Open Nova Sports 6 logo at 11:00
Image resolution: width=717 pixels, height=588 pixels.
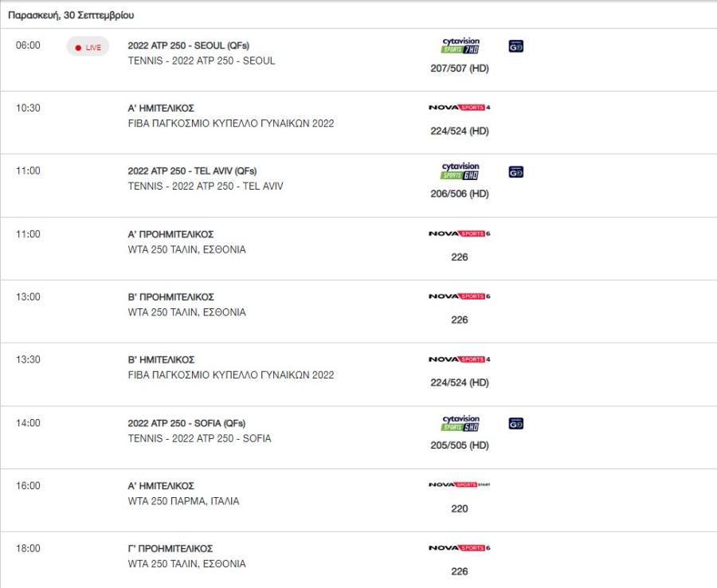coord(459,233)
